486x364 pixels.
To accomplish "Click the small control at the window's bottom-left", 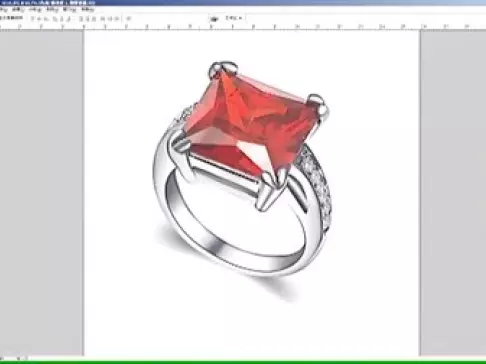I will [x=18, y=358].
